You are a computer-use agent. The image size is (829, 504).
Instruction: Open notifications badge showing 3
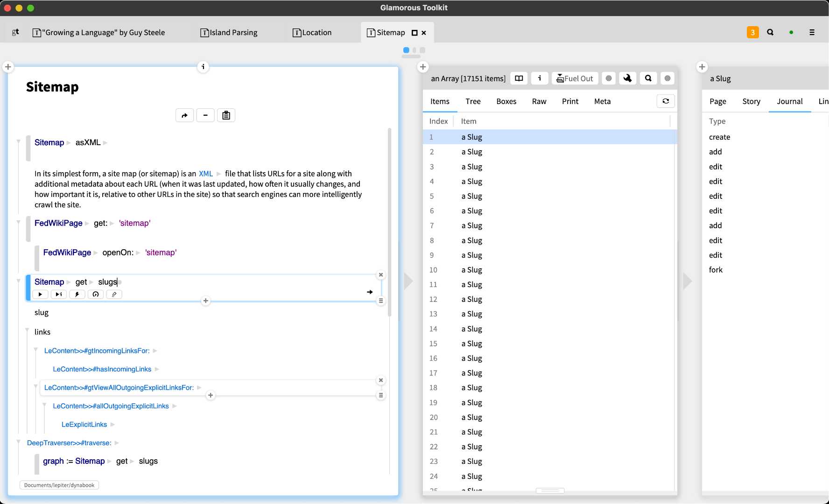pos(752,32)
